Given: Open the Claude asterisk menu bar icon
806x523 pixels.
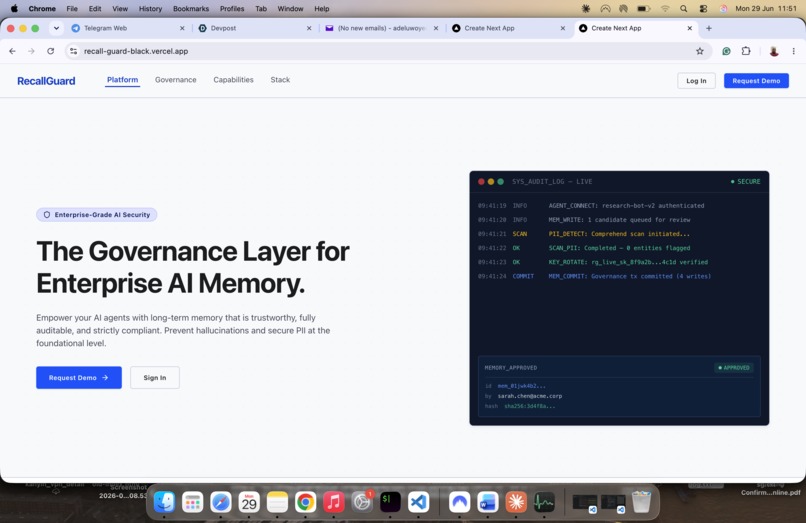Looking at the screenshot, I should click(x=585, y=9).
